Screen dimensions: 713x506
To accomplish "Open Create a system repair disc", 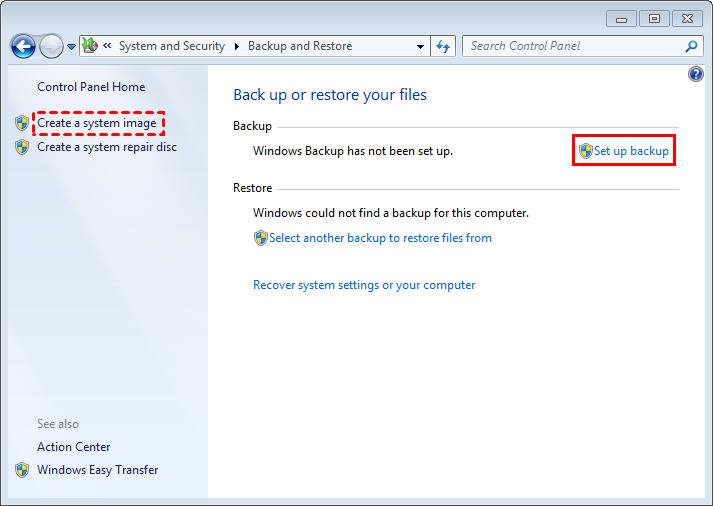I will coord(107,147).
